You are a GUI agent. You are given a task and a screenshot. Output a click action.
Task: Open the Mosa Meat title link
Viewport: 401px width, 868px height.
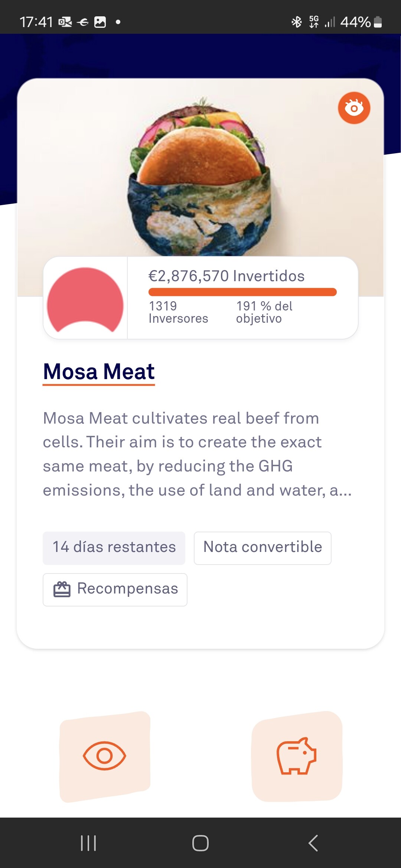[99, 372]
